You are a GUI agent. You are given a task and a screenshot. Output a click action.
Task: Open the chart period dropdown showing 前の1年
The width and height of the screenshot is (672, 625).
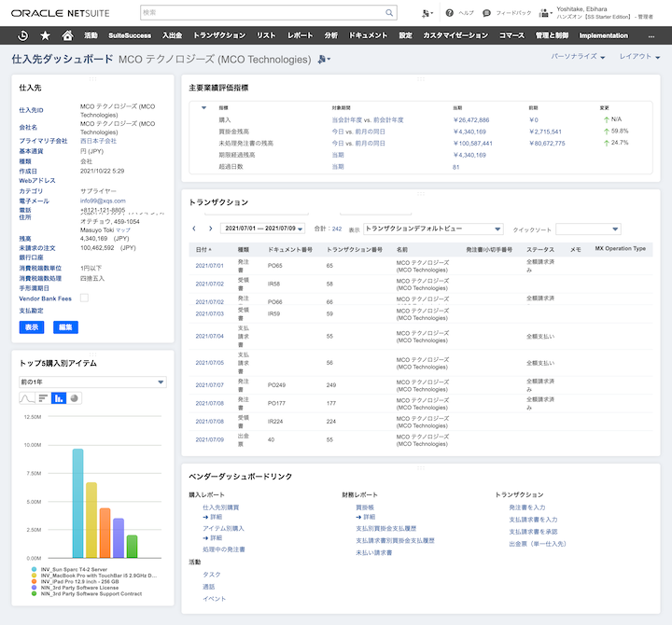click(x=92, y=382)
